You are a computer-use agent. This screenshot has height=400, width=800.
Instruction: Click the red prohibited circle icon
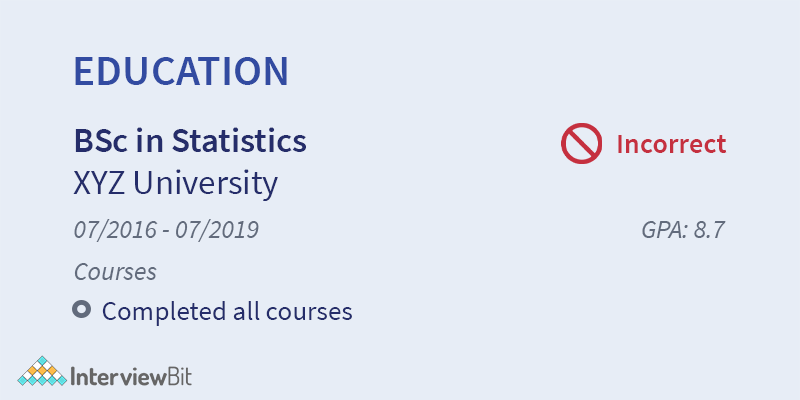point(582,144)
